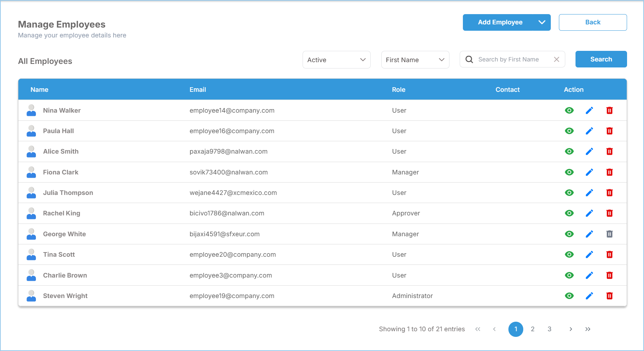This screenshot has height=351, width=644.
Task: Open the First Name filter dropdown
Action: click(415, 60)
